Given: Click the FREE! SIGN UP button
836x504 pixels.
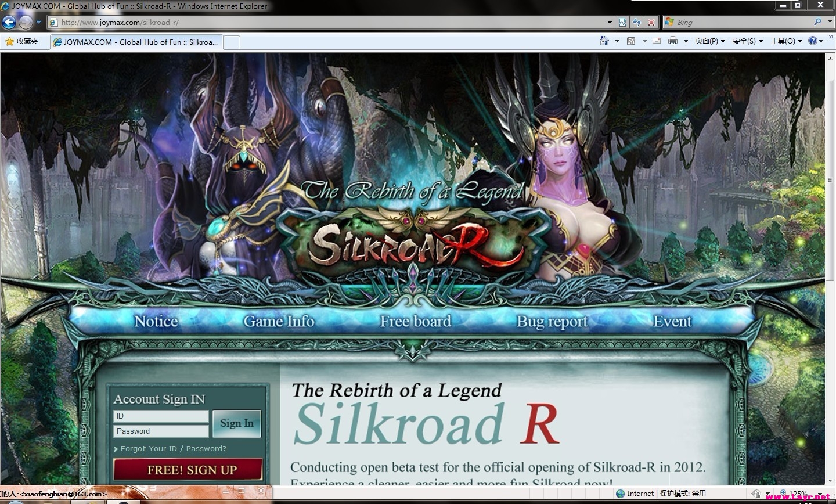Looking at the screenshot, I should click(x=188, y=470).
